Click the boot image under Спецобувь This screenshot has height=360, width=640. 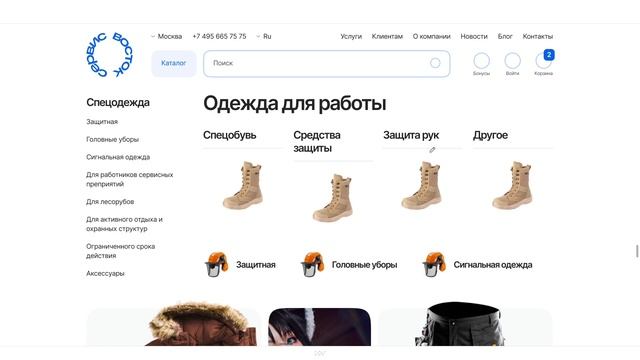(243, 185)
